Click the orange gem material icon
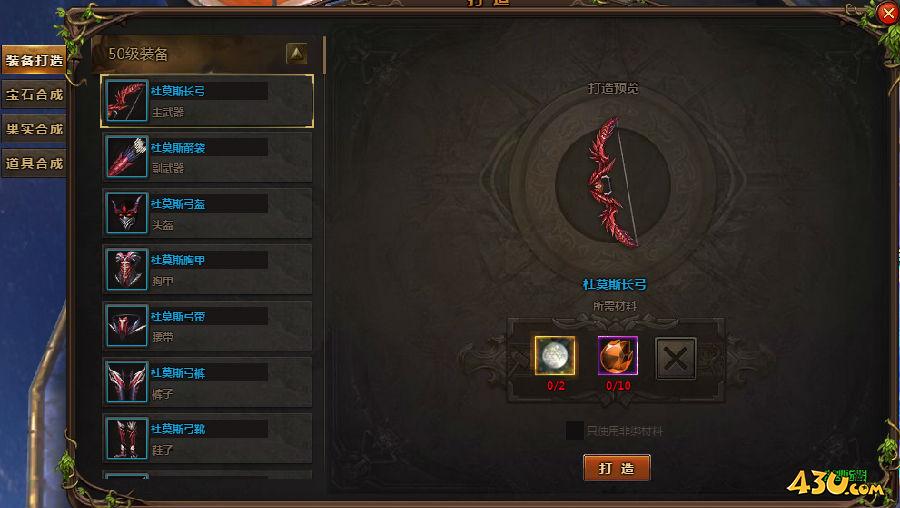Viewport: 900px width, 508px height. pos(618,356)
